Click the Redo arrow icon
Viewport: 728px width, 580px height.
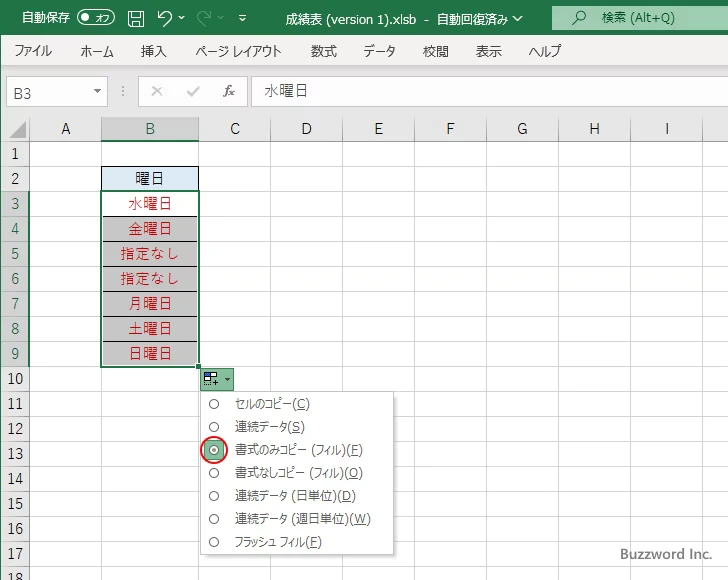204,18
